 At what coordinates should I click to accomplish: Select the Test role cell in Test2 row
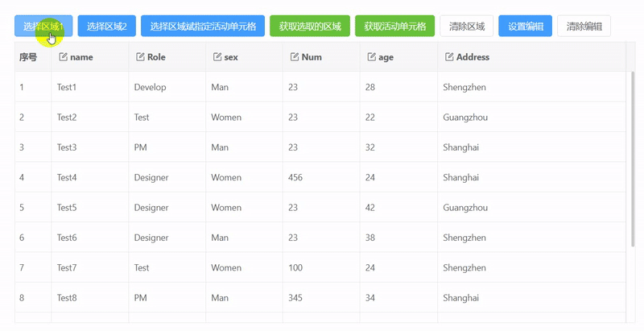click(167, 117)
